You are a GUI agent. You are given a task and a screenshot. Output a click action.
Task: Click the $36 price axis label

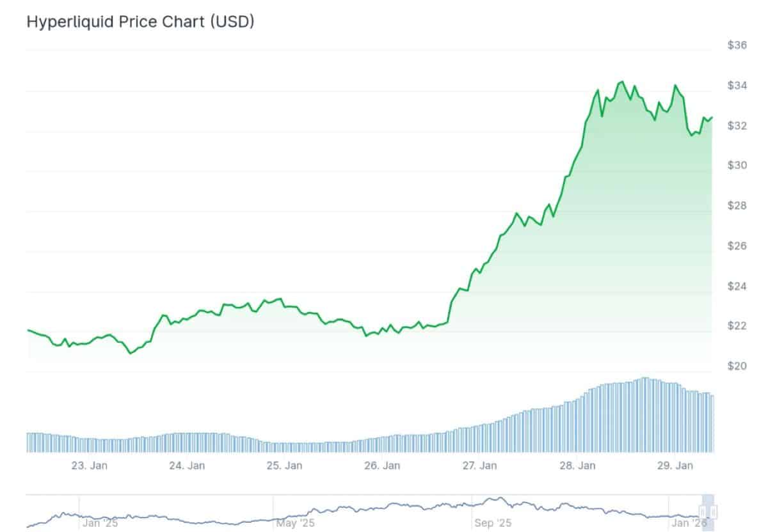[738, 45]
